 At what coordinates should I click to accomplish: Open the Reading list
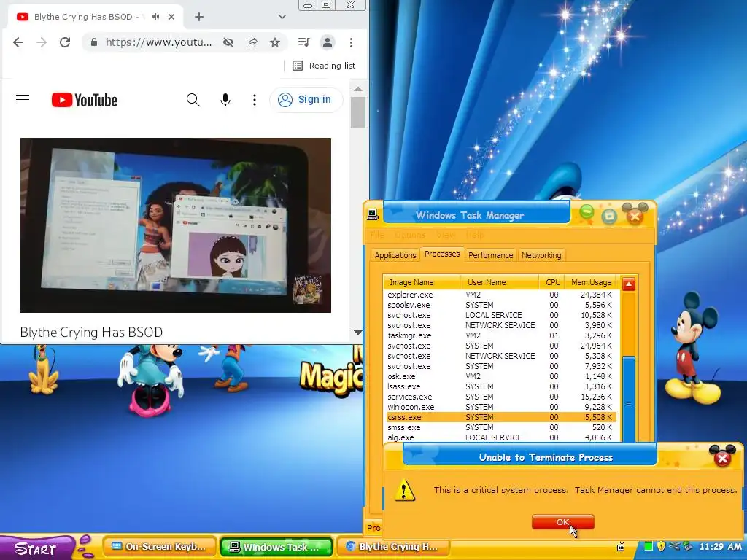pos(324,66)
